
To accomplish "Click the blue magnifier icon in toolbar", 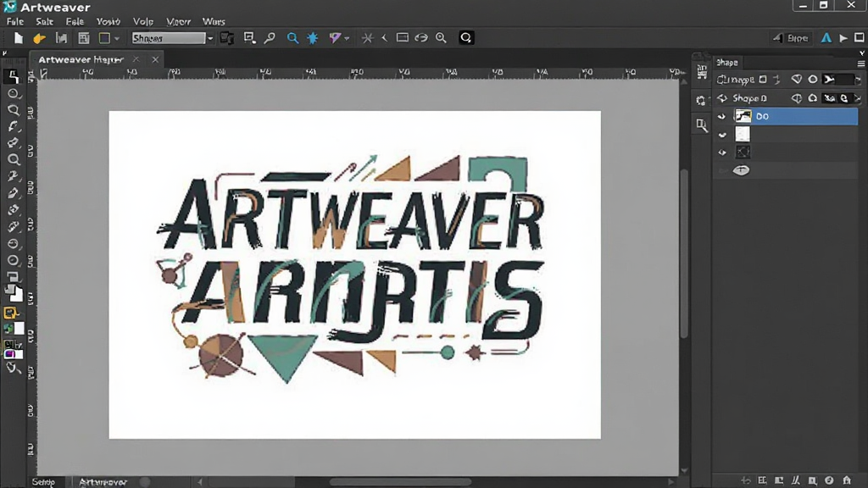I will (x=292, y=37).
